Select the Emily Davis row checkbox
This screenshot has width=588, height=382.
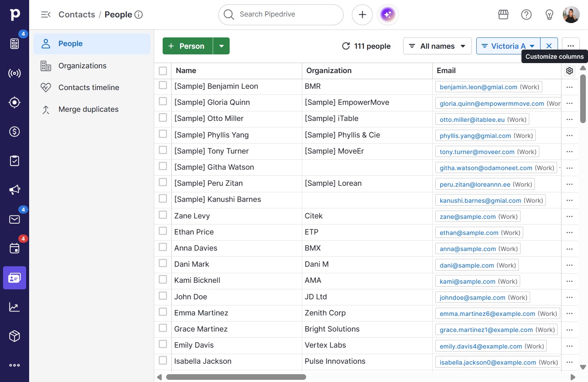tap(163, 344)
